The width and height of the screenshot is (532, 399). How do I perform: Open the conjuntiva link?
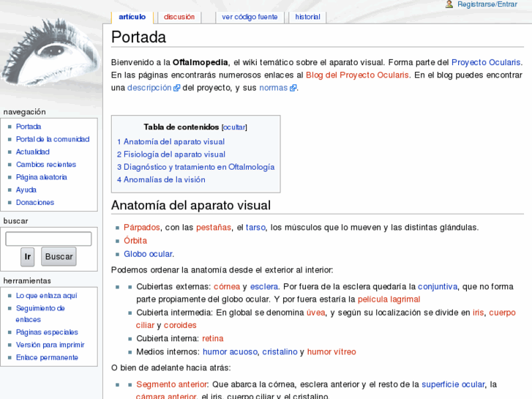[x=438, y=287]
